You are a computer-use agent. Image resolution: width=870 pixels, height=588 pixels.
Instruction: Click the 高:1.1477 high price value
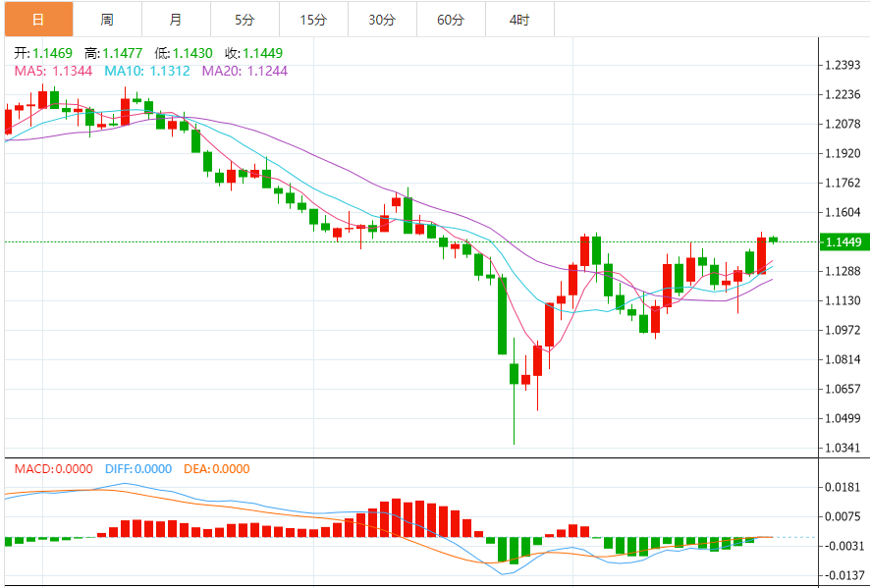(113, 53)
